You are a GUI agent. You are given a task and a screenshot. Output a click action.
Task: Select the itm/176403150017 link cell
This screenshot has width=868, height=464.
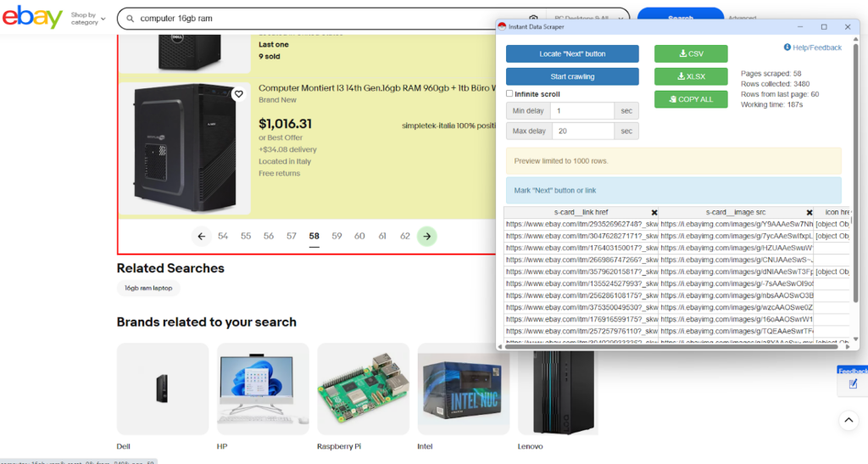[x=581, y=248]
